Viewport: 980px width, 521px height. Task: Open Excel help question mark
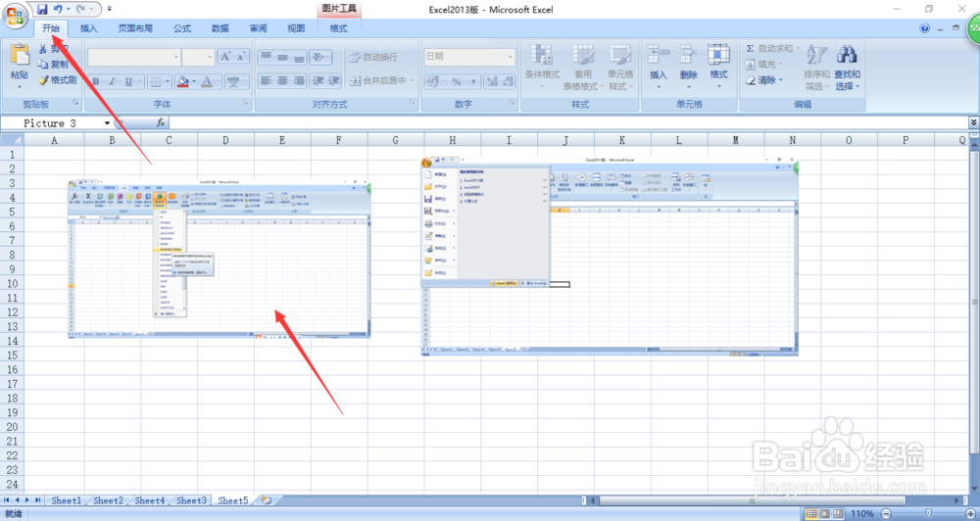[x=925, y=28]
